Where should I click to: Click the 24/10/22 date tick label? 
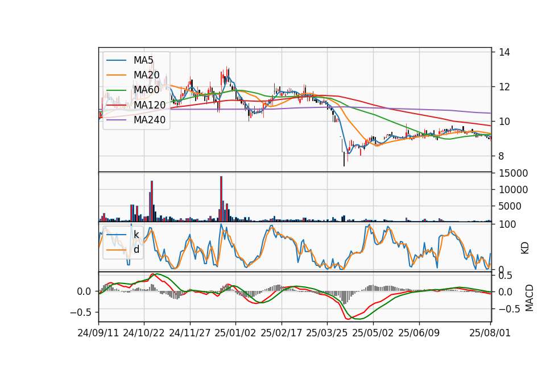[x=144, y=333]
